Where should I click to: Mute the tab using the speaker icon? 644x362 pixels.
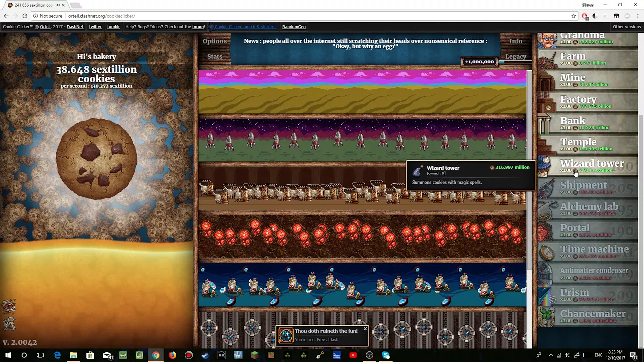pos(58,5)
